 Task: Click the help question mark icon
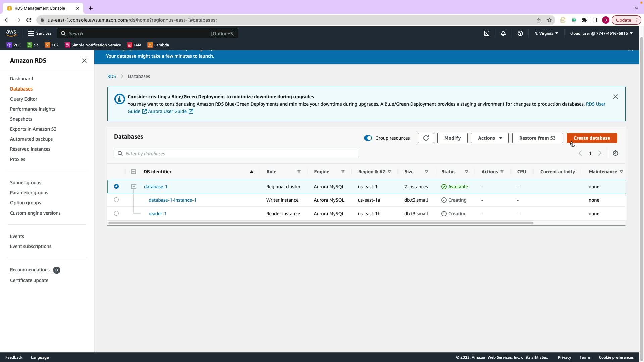pos(520,33)
